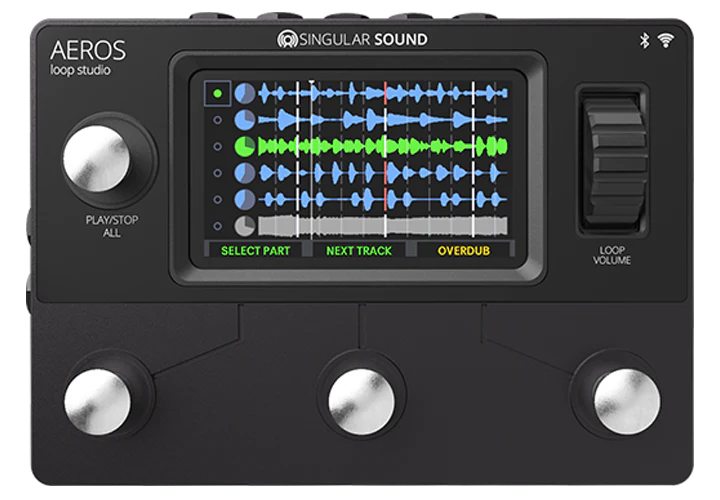
Task: Click the fourth track's blue pie level icon
Action: click(x=245, y=172)
